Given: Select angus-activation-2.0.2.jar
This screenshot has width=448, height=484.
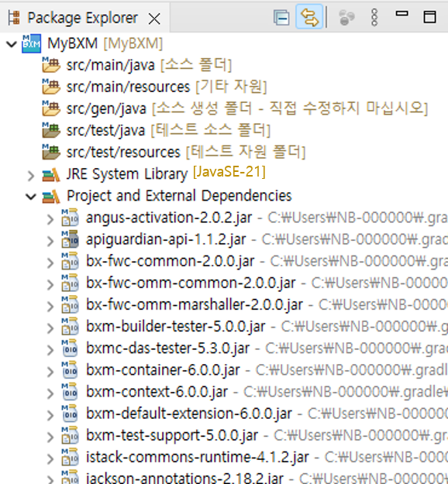Looking at the screenshot, I should tap(169, 218).
